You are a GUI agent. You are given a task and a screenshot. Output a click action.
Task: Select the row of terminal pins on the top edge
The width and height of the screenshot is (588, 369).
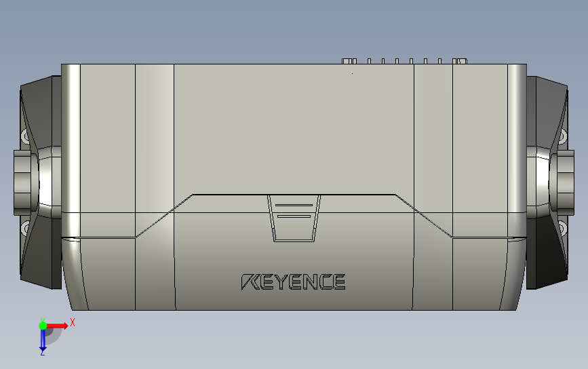[x=404, y=61]
